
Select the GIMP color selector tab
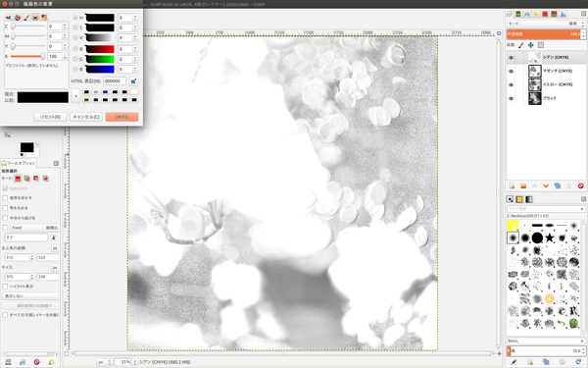coord(8,18)
